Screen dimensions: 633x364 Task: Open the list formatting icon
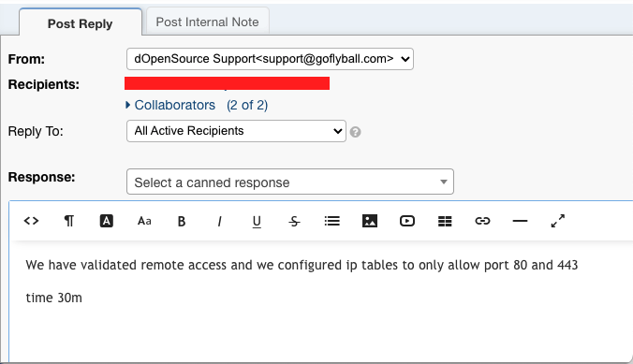point(331,221)
